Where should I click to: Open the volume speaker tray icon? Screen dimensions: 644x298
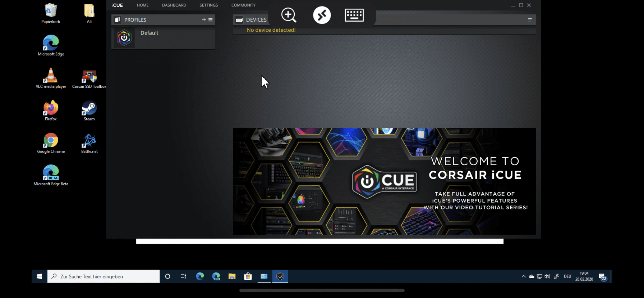click(547, 276)
